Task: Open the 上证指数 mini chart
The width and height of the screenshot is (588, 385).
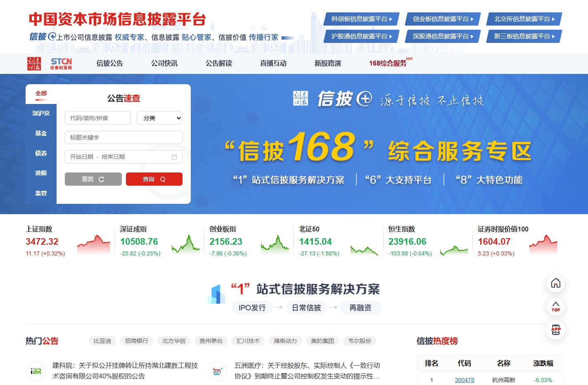Action: (94, 244)
